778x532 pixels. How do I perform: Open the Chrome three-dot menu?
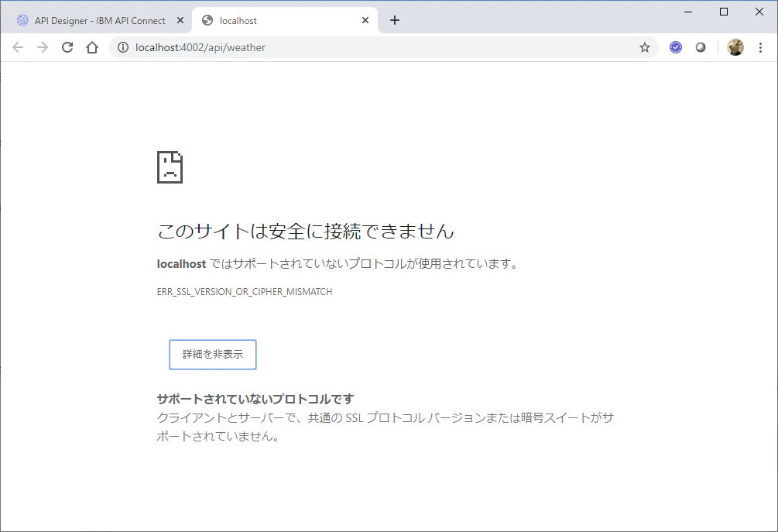(760, 47)
